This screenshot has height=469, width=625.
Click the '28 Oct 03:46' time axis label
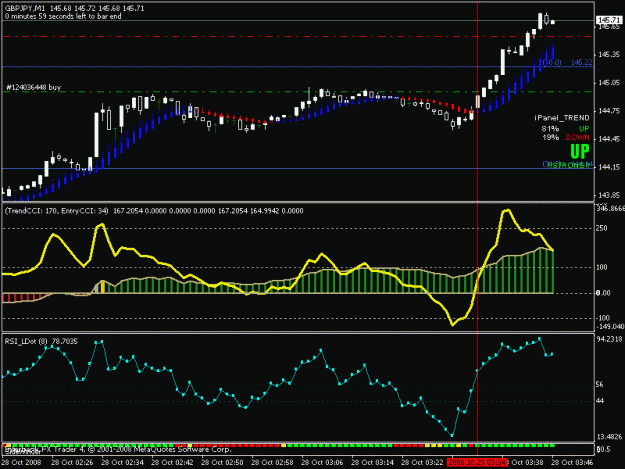(572, 463)
